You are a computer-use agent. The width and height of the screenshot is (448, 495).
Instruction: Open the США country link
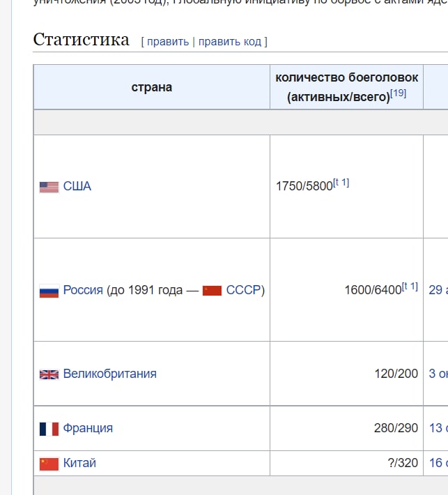77,186
